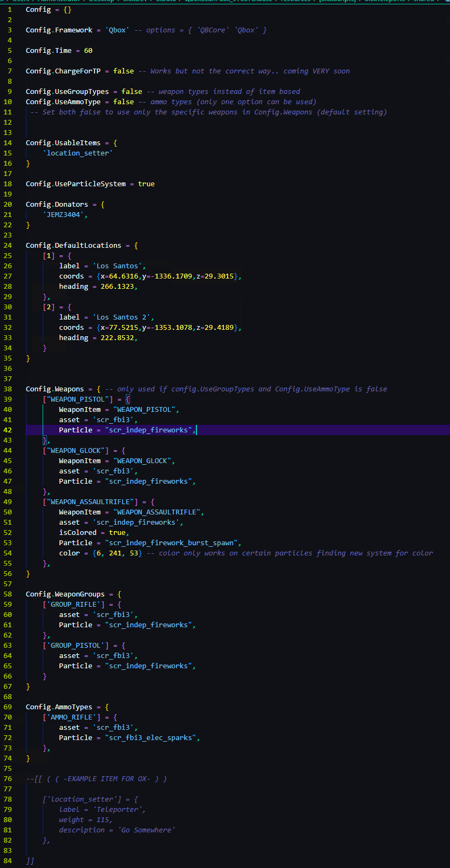
Task: Click the "WEAPON_GLOCK" table key
Action: [76, 451]
